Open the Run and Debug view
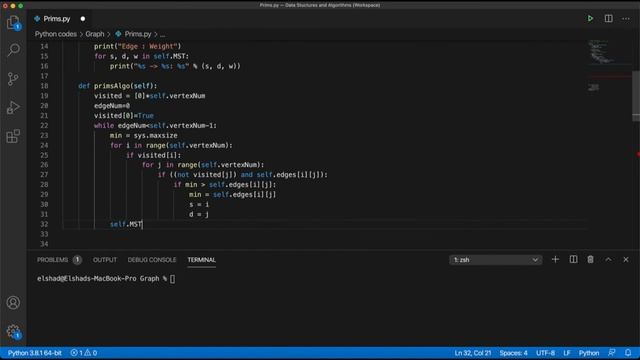This screenshot has height=360, width=640. pos(13,107)
